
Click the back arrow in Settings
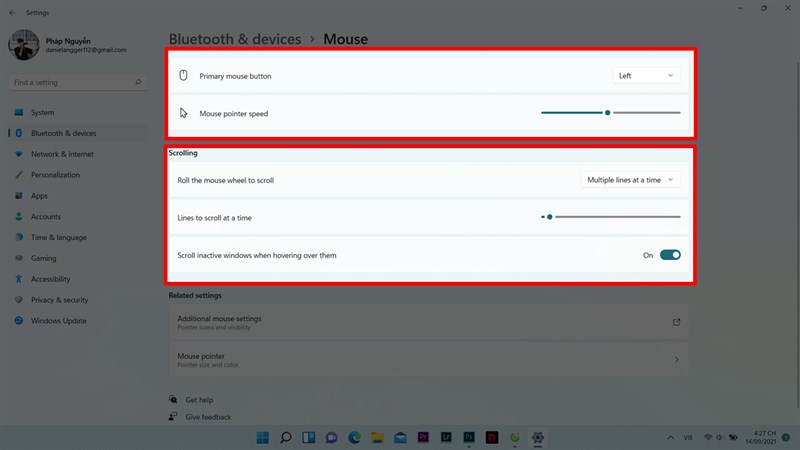tap(12, 13)
